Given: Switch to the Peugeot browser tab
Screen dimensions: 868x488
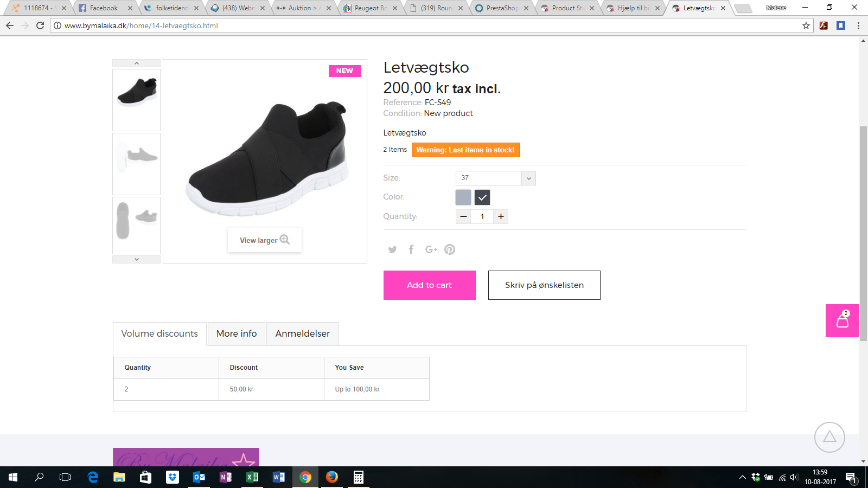Looking at the screenshot, I should 371,8.
